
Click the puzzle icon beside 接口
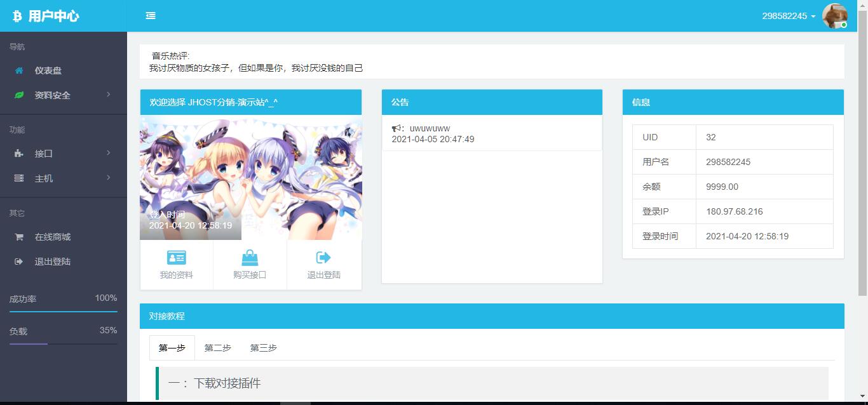pos(19,154)
